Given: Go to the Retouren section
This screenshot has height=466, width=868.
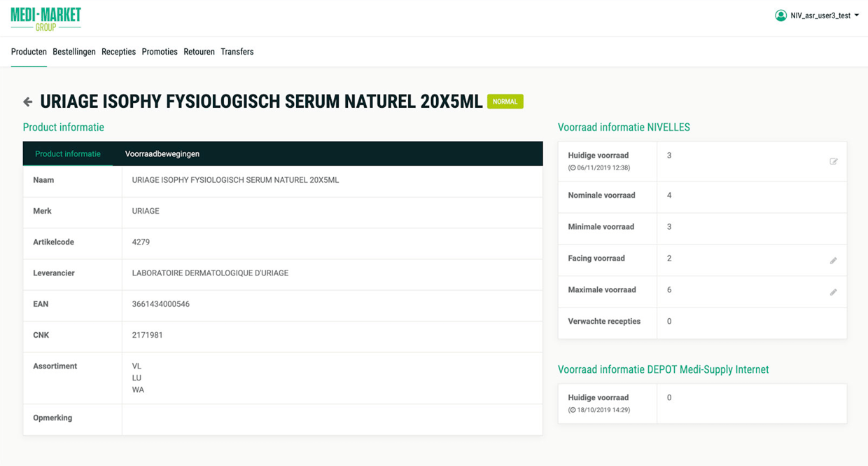Looking at the screenshot, I should pos(199,51).
